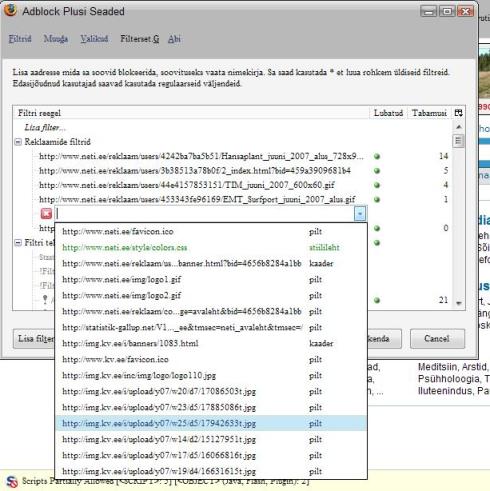Image resolution: width=490 pixels, height=491 pixels.
Task: Click the NoScript icon in status bar
Action: click(x=12, y=481)
